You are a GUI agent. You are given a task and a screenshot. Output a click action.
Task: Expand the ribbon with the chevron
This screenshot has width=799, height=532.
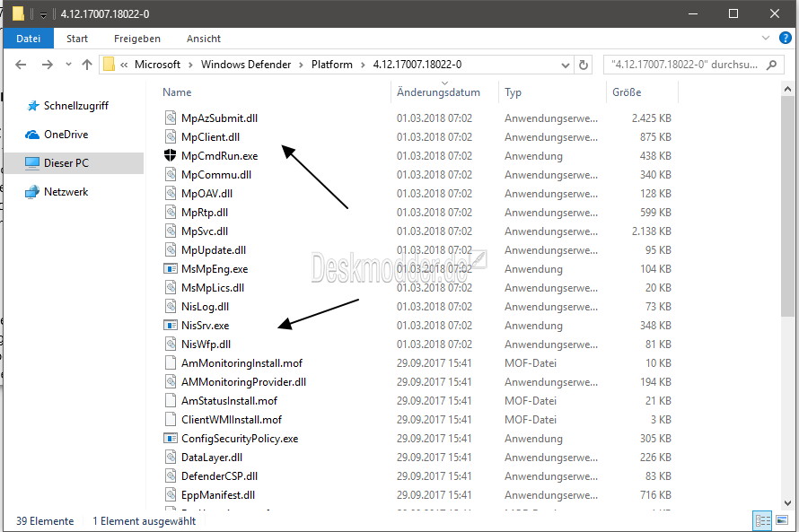766,38
